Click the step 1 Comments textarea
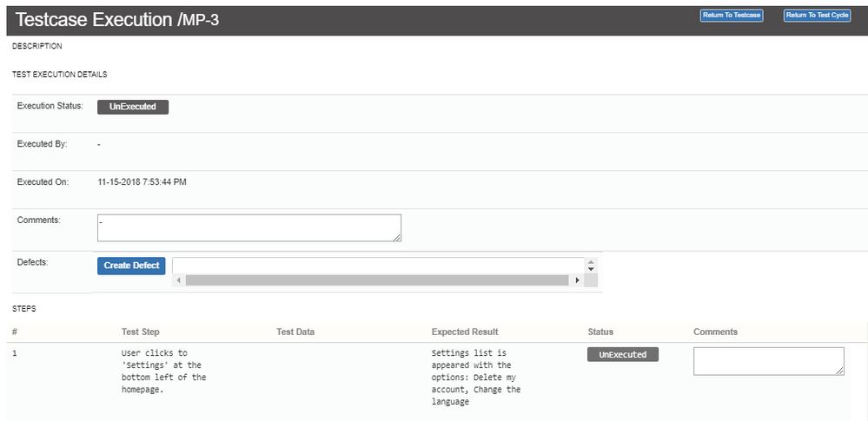The width and height of the screenshot is (868, 421). click(x=768, y=361)
